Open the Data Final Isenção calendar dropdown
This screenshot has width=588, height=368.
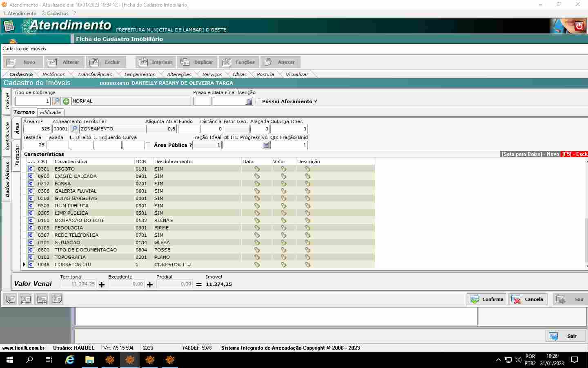tap(249, 101)
